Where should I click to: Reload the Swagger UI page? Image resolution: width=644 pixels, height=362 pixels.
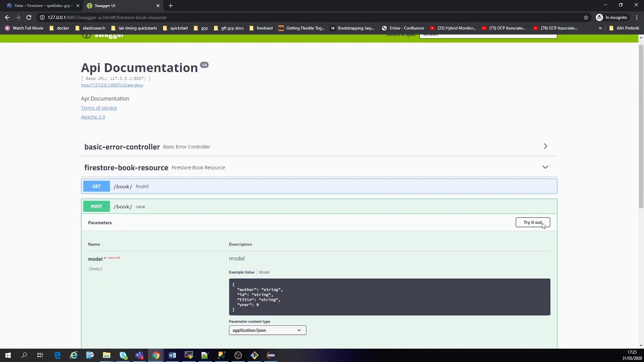tap(29, 18)
